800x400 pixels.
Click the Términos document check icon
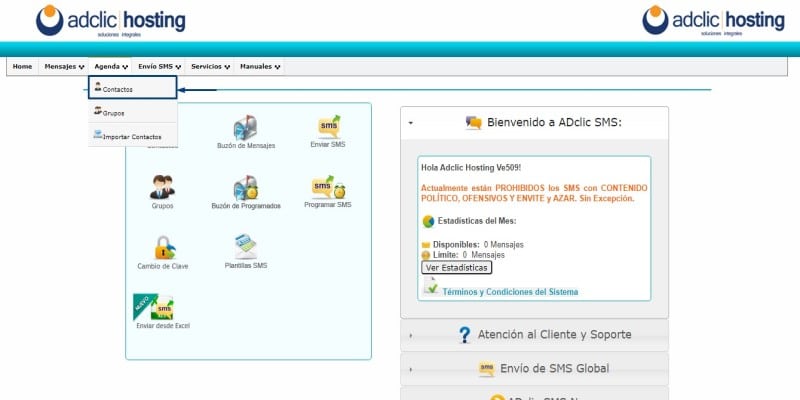(431, 286)
